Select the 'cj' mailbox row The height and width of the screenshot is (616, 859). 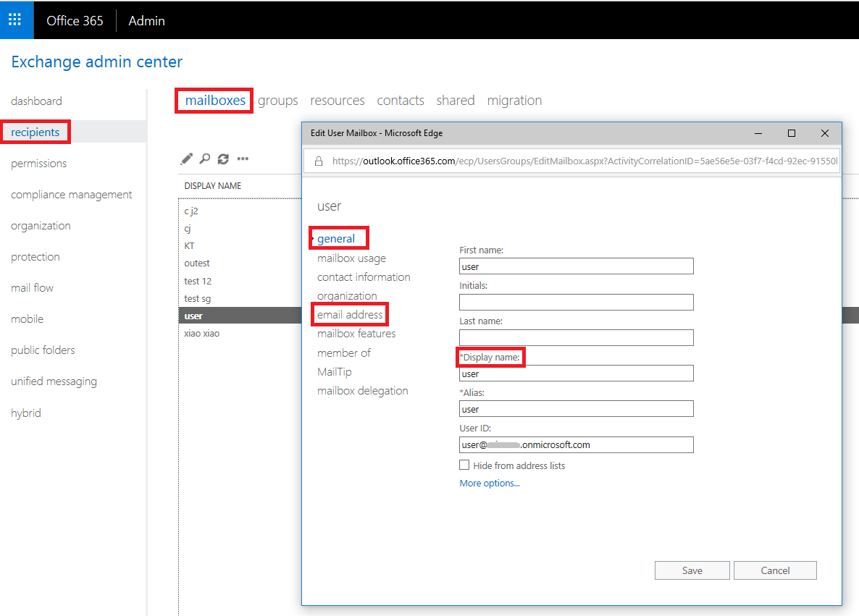click(240, 229)
